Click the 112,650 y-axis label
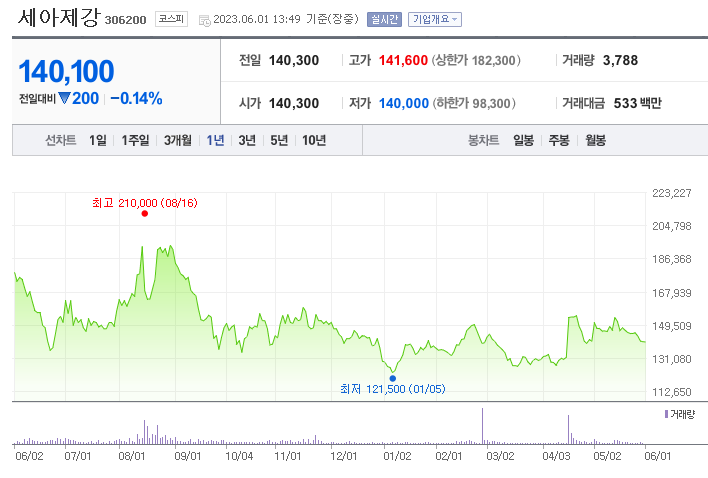Image resolution: width=708 pixels, height=478 pixels. [x=672, y=392]
